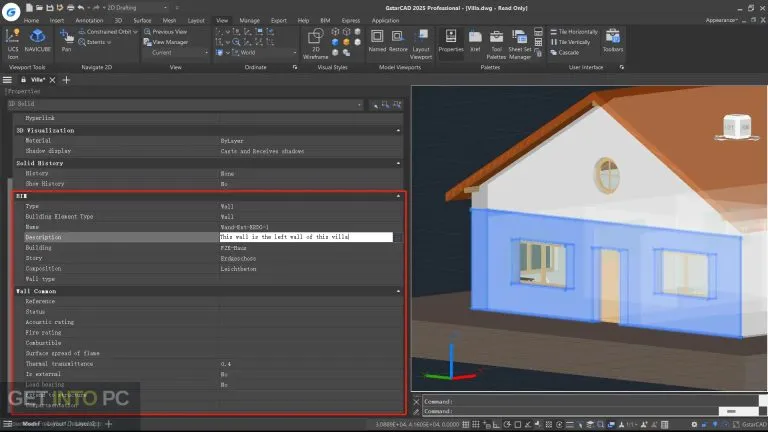Open the Sheet Set Manager
This screenshot has height=432, width=768.
click(x=520, y=44)
